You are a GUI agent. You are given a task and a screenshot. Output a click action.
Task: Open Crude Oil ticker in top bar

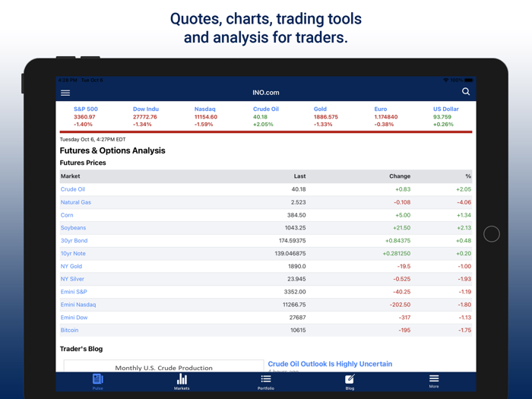coord(266,116)
